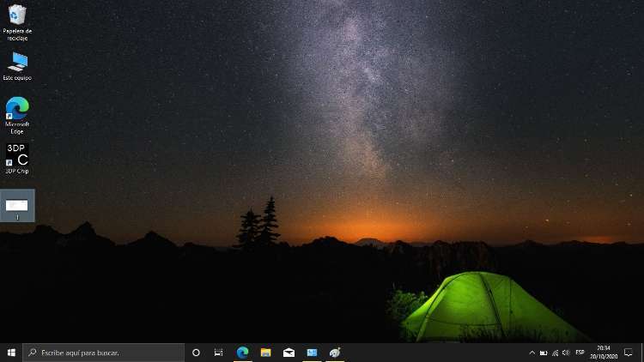This screenshot has height=362, width=644.
Task: Click the battery status tray icon
Action: click(x=544, y=353)
